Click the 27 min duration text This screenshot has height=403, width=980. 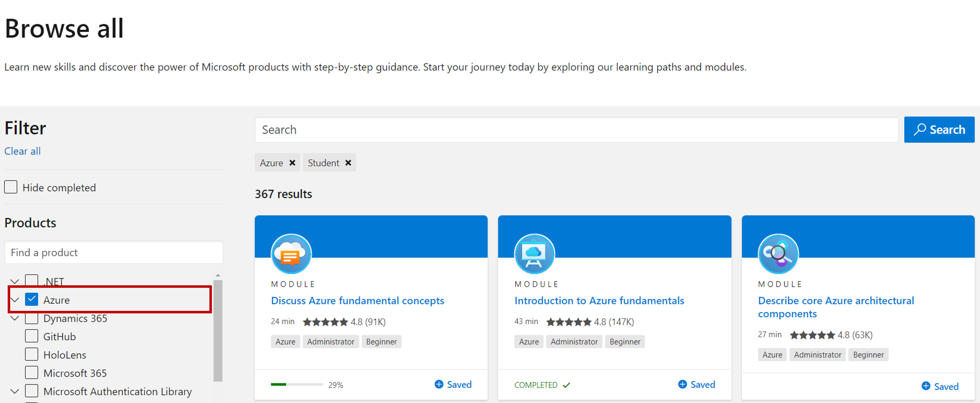click(x=770, y=334)
